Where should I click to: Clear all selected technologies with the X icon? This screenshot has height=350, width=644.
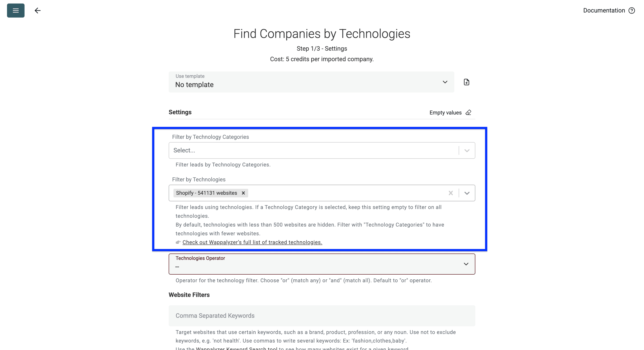click(451, 193)
